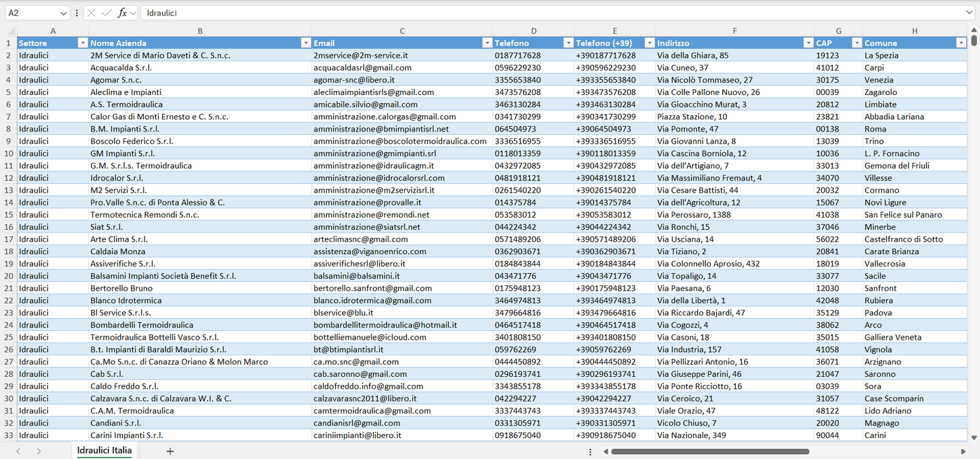Click the Enter checkmark in formula bar

pyautogui.click(x=106, y=13)
